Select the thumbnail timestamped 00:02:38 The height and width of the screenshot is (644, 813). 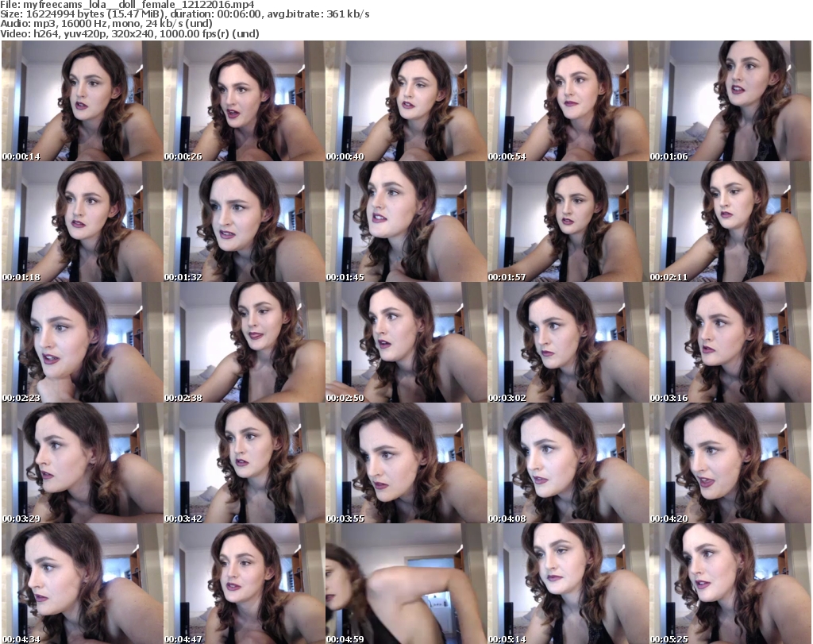pos(245,343)
